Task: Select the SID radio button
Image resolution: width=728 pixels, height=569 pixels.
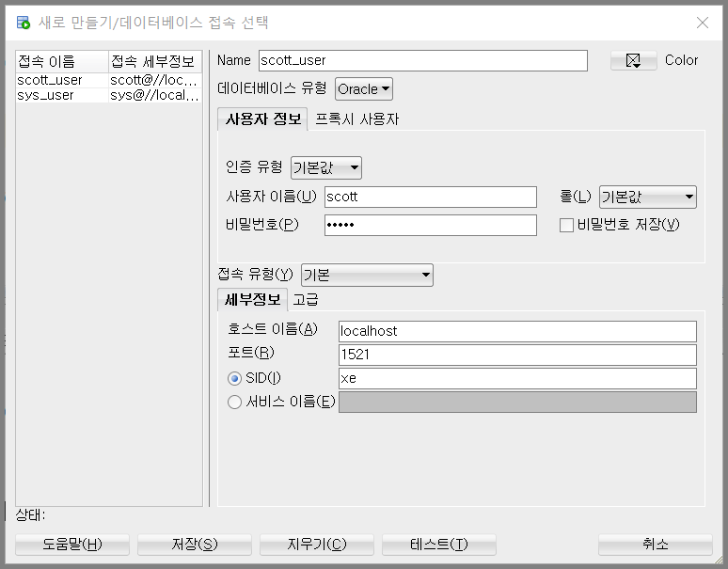Action: point(234,378)
